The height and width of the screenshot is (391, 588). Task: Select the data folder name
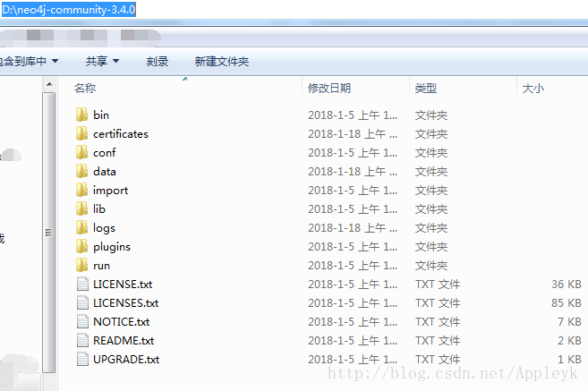[104, 171]
